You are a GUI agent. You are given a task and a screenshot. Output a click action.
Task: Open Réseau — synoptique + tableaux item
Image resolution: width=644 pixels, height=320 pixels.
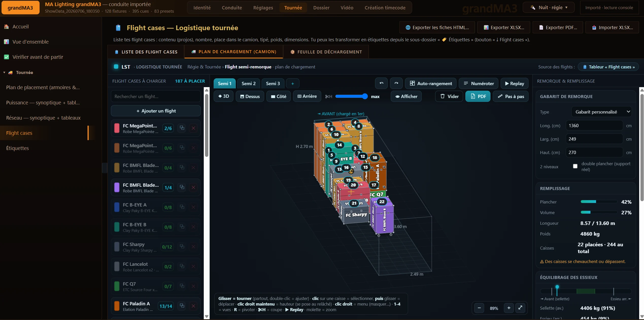(43, 118)
